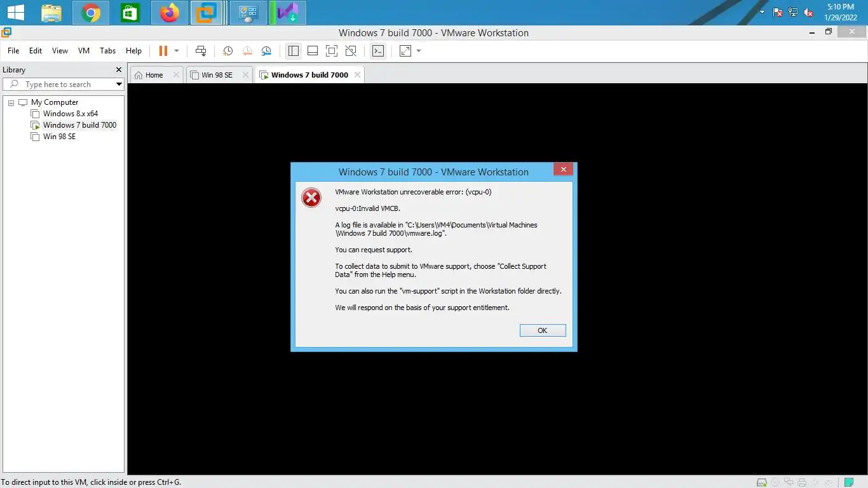Open the Help menu
The height and width of the screenshot is (488, 868).
133,51
